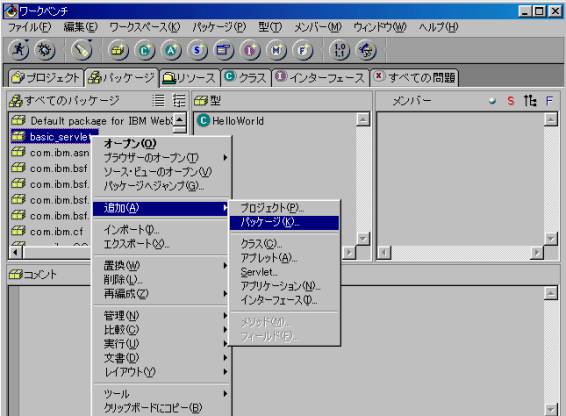
Task: Click the Create Method (M) toolbar icon
Action: 276,50
